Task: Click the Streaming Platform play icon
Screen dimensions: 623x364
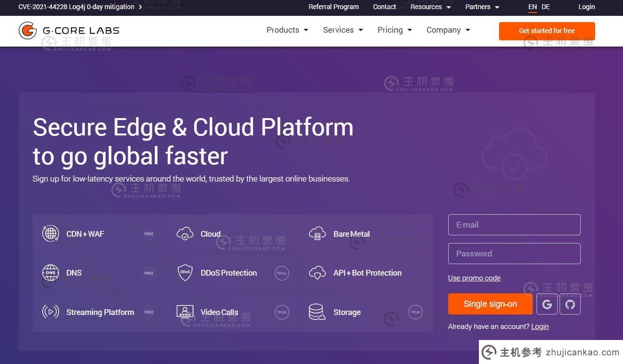Action: [x=50, y=312]
